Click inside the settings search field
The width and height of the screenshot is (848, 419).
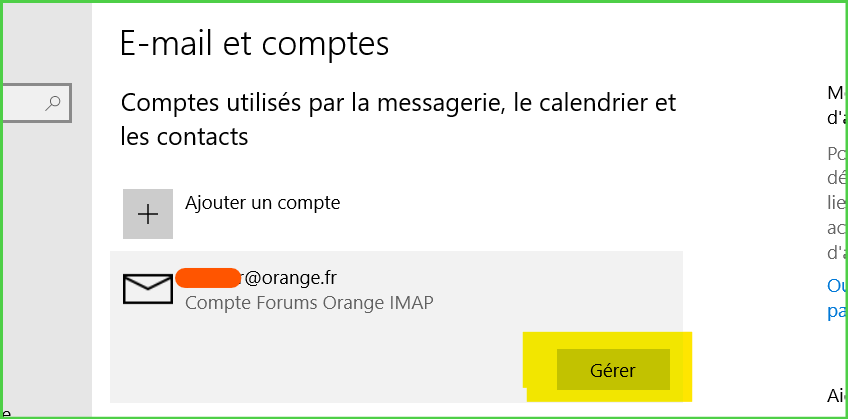tap(25, 103)
